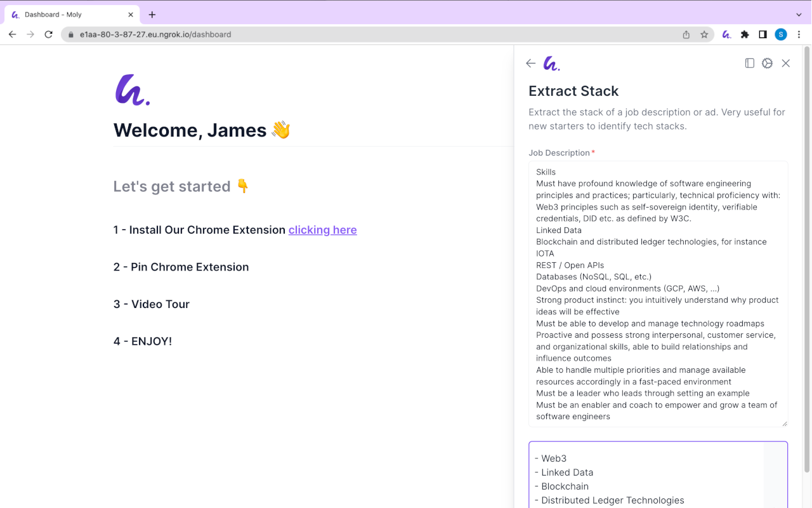
Task: Toggle the panel layout icon
Action: click(x=750, y=63)
